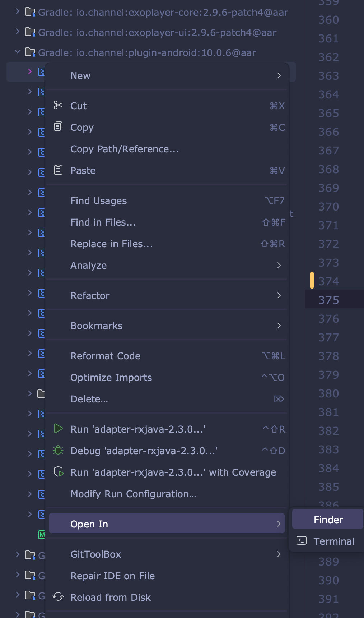Screen dimensions: 364x618
Task: Choose Find Usages from context menu
Action: tap(167, 200)
